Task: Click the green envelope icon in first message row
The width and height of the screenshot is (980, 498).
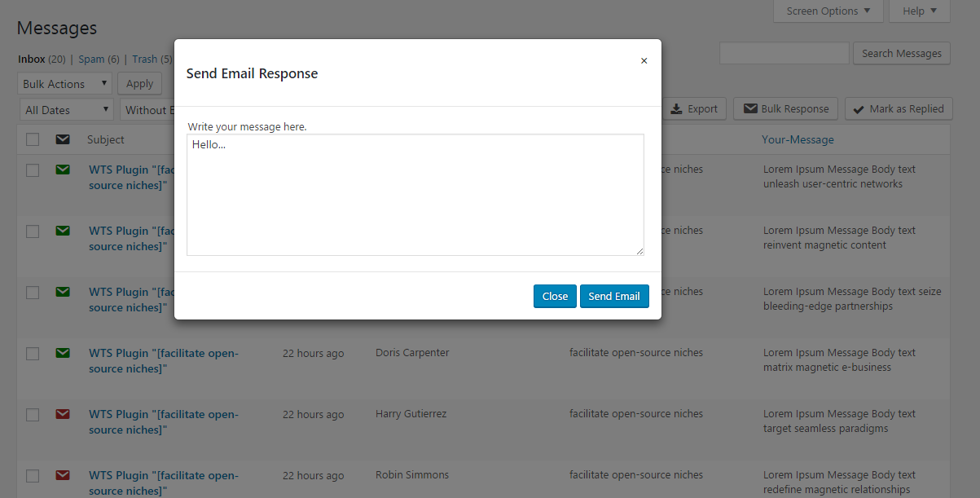Action: click(63, 170)
